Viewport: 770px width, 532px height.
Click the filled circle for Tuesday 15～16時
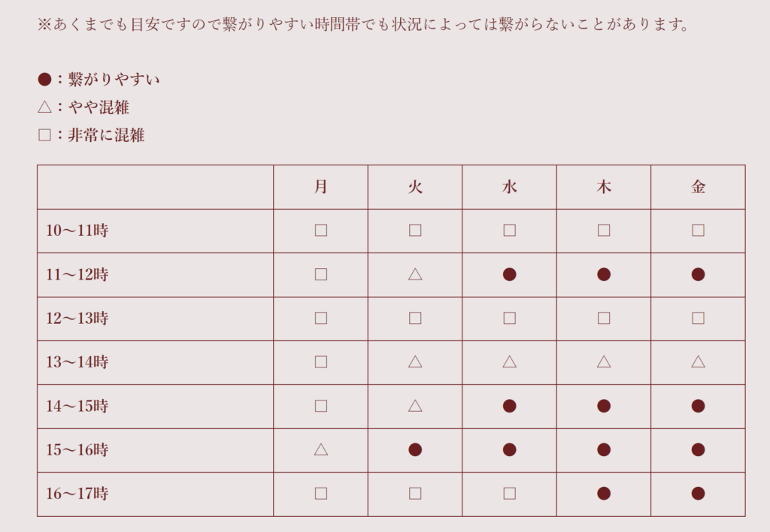415,449
